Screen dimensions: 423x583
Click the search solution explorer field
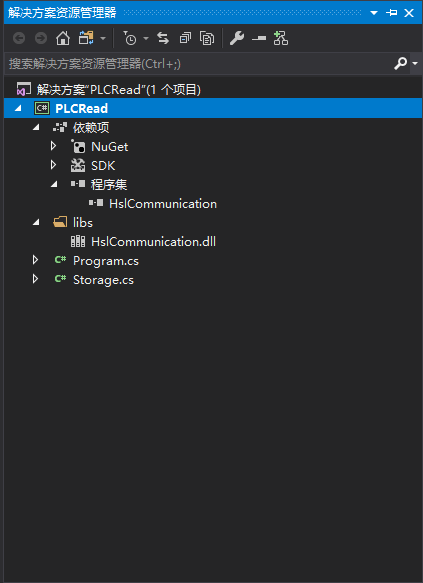click(199, 64)
